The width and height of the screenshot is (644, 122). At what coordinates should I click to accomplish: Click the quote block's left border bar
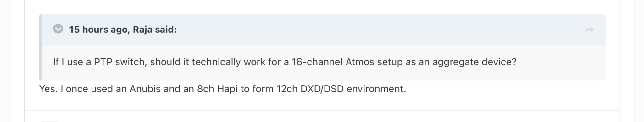(x=40, y=47)
